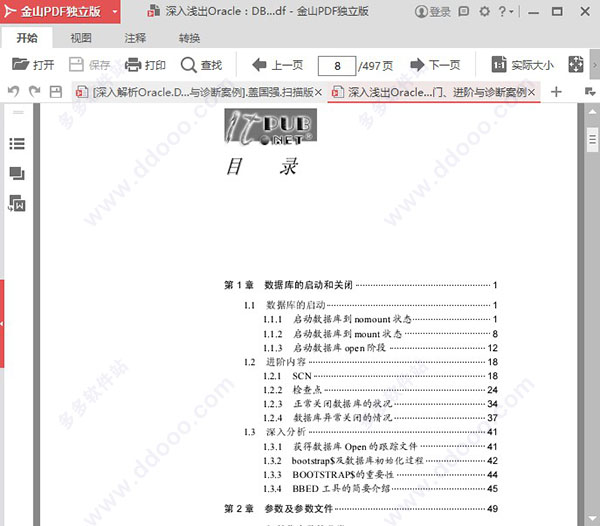Click entry 1.3.1 获得数据库Open的跟踪文件
Viewport: 600px width, 526px height.
pos(380,446)
